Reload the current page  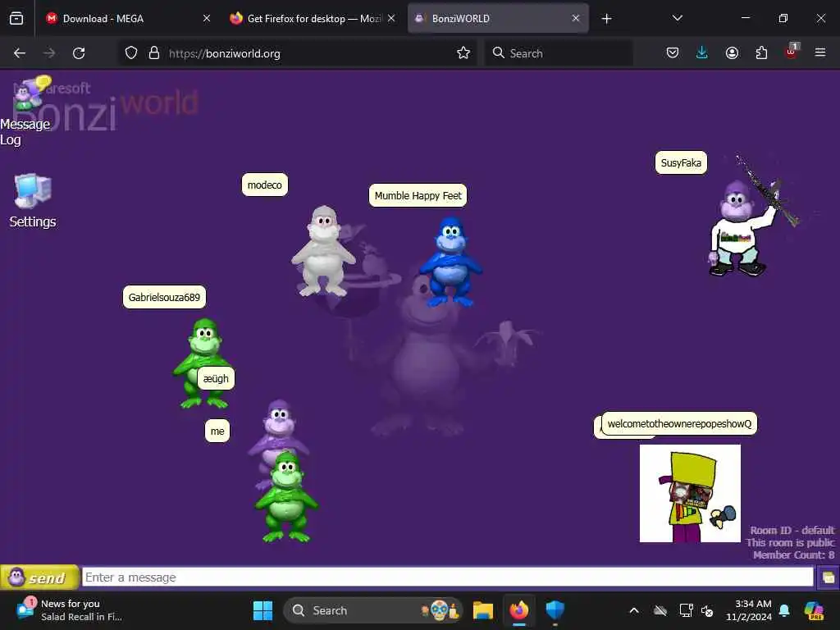[79, 53]
